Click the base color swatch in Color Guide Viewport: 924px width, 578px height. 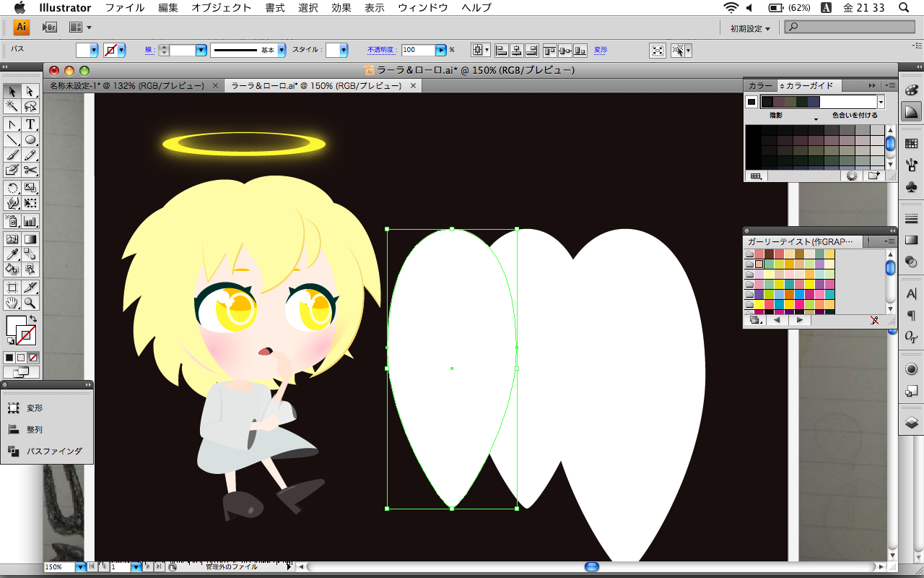751,102
